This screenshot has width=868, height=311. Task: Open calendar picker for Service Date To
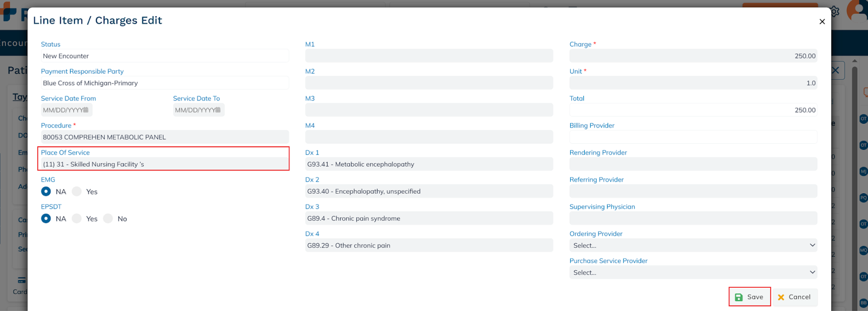[218, 110]
